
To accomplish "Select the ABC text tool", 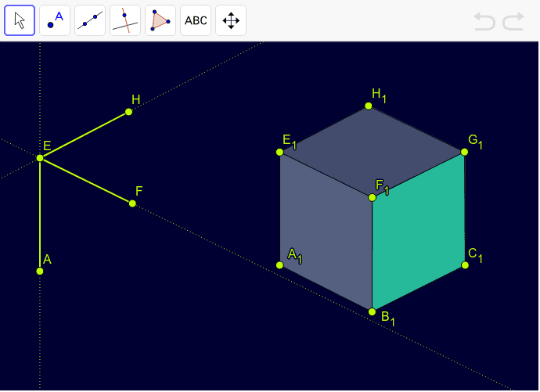I will coord(196,20).
